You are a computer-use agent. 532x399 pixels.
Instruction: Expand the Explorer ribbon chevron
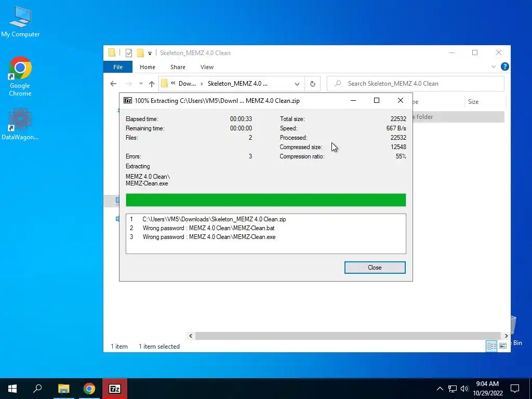pyautogui.click(x=494, y=67)
